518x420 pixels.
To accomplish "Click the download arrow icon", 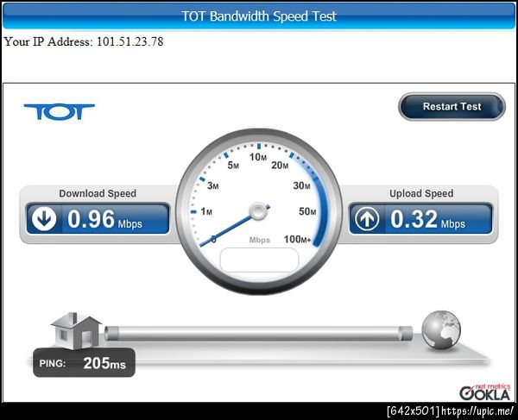I will [44, 219].
